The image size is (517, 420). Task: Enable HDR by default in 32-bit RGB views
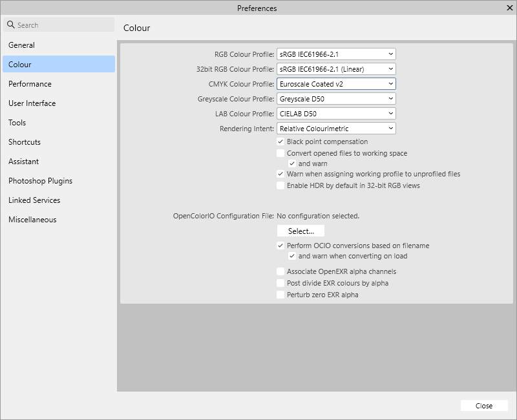point(280,187)
